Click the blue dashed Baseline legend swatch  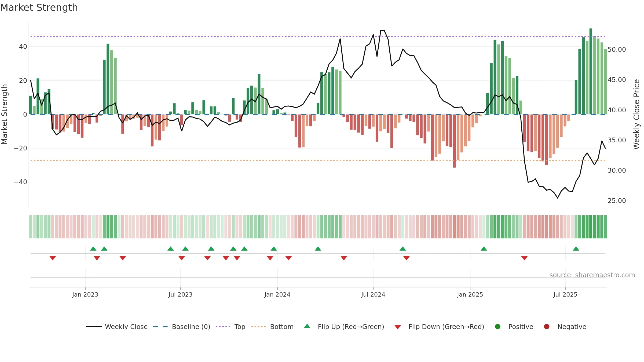click(160, 327)
